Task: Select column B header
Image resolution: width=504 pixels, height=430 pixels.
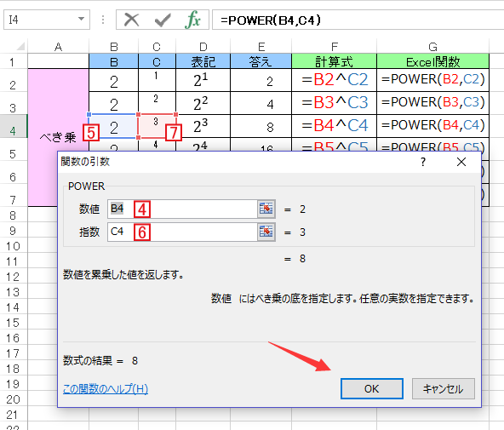Action: click(114, 47)
